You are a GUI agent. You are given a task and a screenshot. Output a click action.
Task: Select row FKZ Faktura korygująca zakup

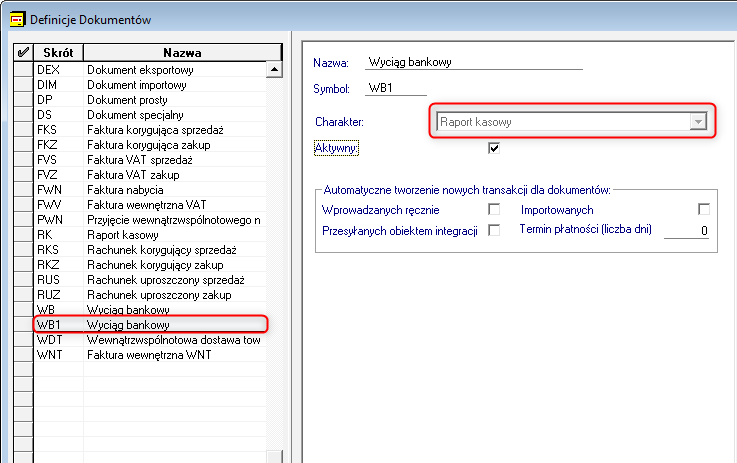tap(150, 145)
